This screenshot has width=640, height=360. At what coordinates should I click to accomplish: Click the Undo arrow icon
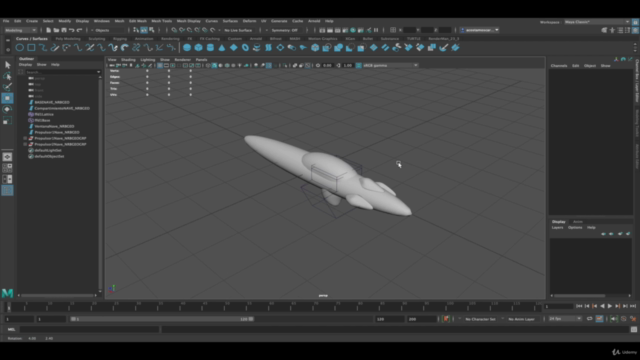(72, 30)
